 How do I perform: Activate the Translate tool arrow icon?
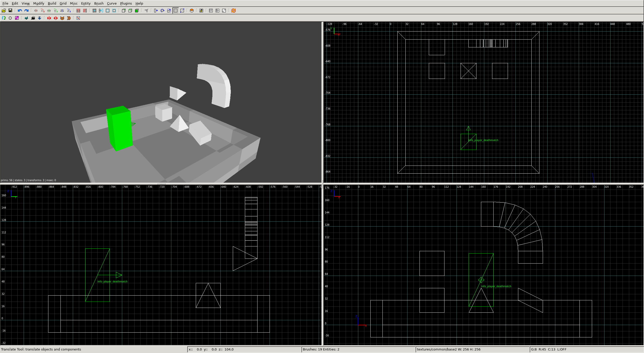pyautogui.click(x=156, y=11)
